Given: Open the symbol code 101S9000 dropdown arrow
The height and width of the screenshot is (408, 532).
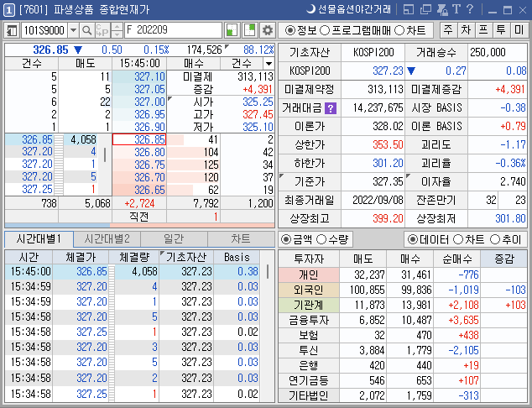Looking at the screenshot, I should coord(73,31).
